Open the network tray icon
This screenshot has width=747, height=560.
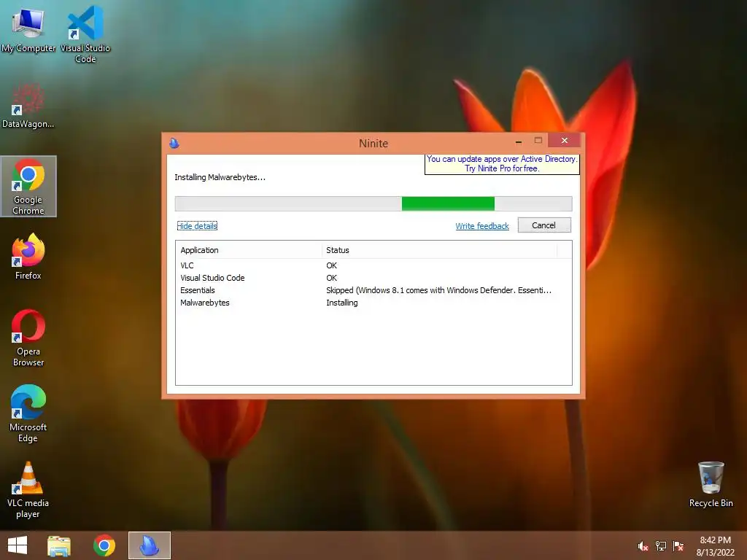[x=661, y=546]
